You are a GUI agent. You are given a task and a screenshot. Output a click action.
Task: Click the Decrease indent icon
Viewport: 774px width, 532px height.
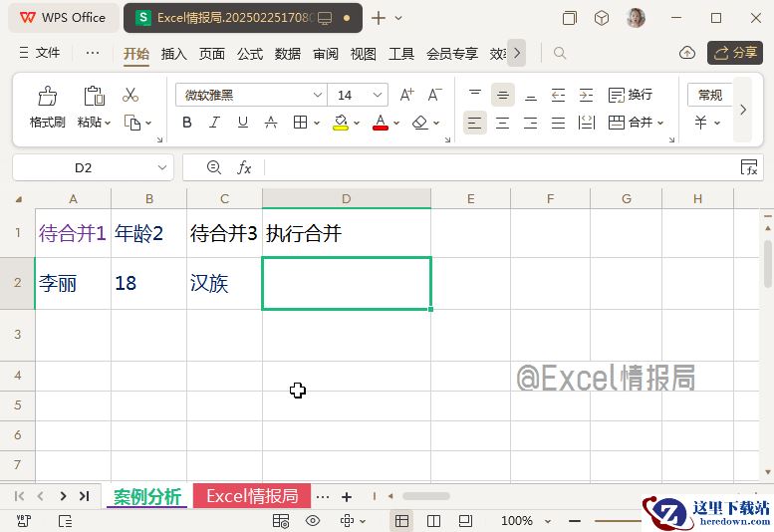[x=558, y=95]
